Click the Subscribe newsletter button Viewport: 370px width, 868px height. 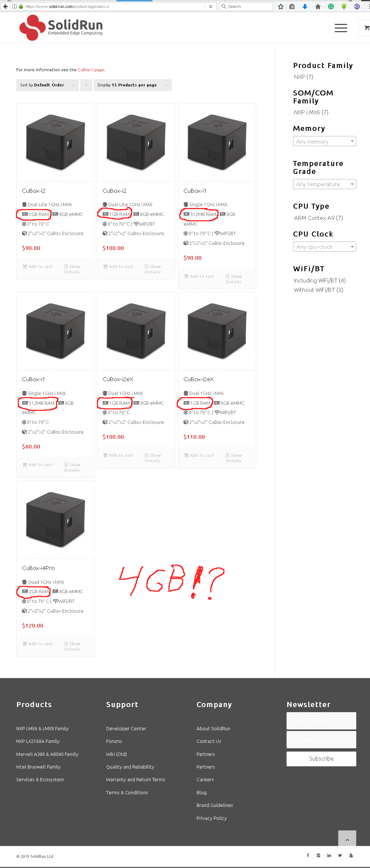tap(321, 759)
